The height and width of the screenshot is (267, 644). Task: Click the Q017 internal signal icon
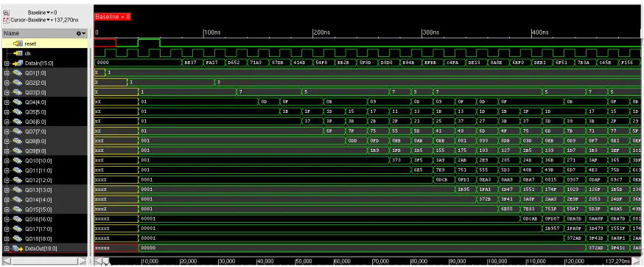pos(17,229)
